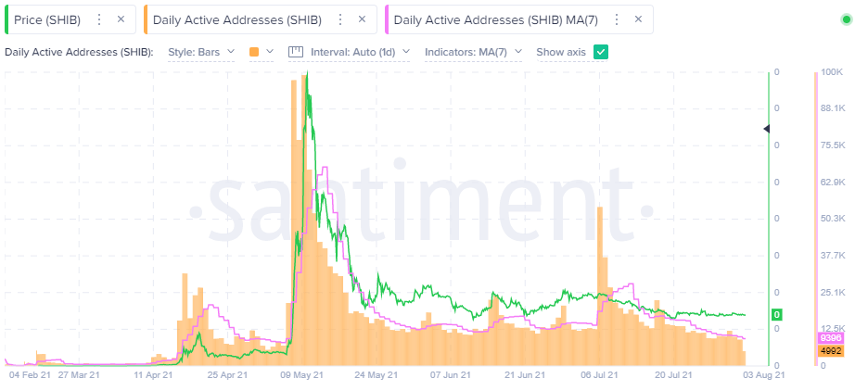Open the Indicators: MA(7) dropdown
The width and height of the screenshot is (868, 391).
pos(473,52)
